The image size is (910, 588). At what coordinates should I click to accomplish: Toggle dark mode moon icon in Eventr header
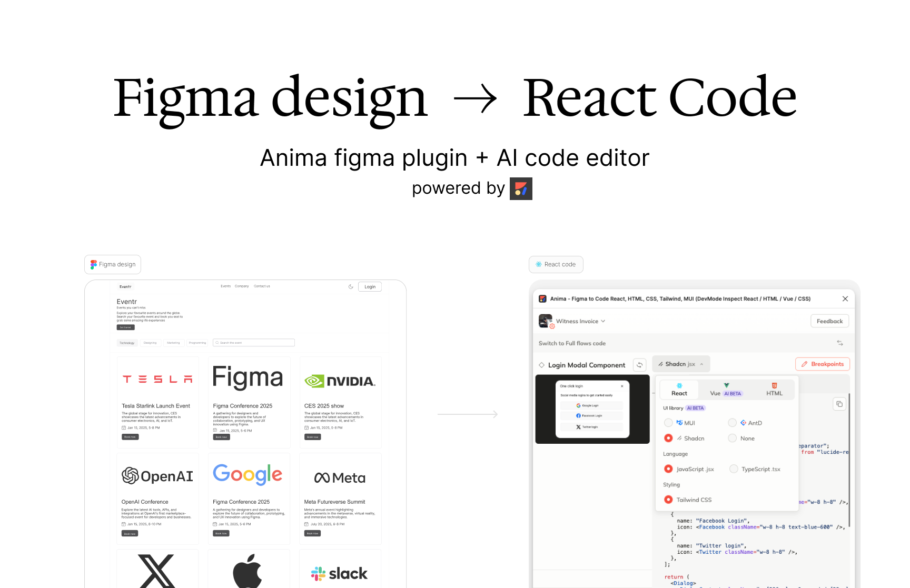[x=351, y=287]
